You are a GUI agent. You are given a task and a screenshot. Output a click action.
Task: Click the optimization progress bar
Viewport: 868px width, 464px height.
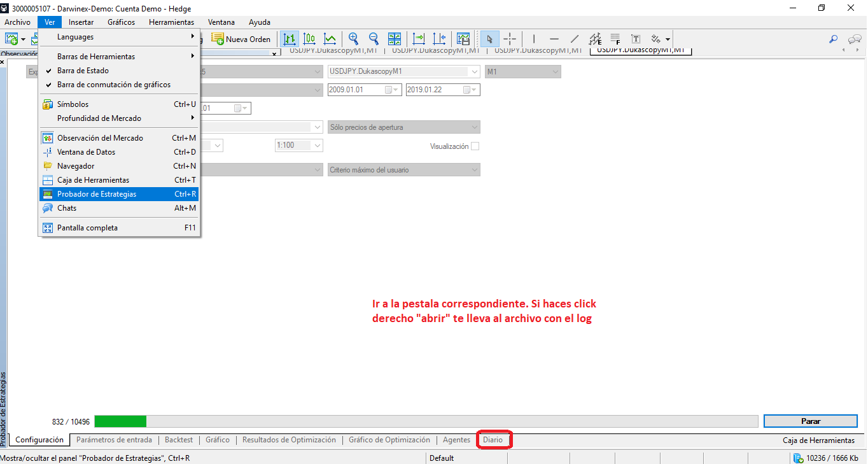click(426, 421)
